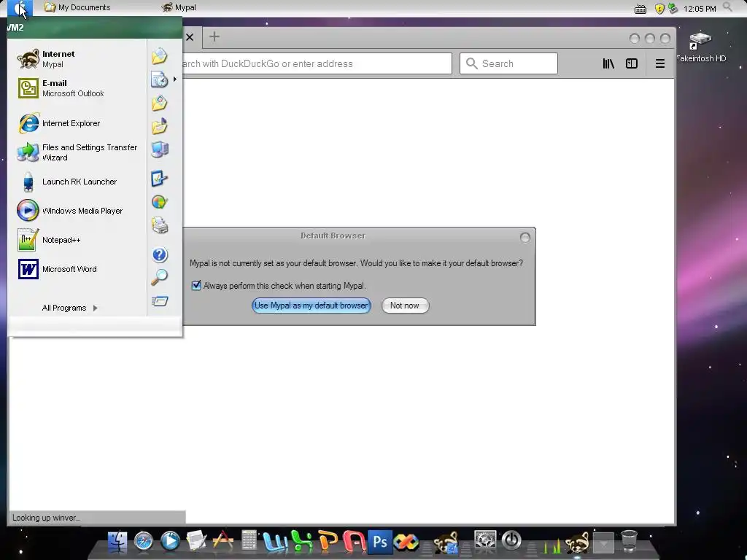Close the current Mypal tab
This screenshot has height=560, width=747.
(190, 37)
